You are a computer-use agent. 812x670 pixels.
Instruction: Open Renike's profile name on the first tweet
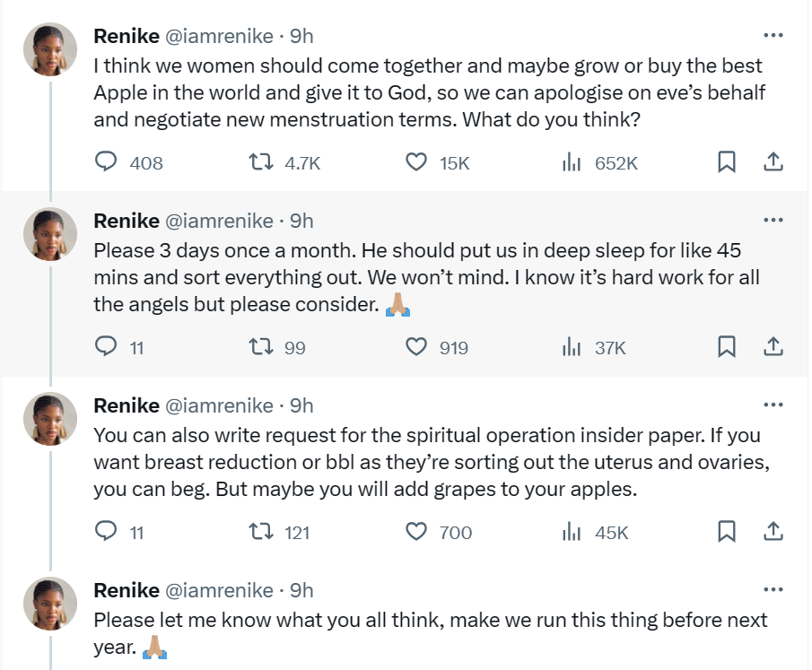pos(125,36)
